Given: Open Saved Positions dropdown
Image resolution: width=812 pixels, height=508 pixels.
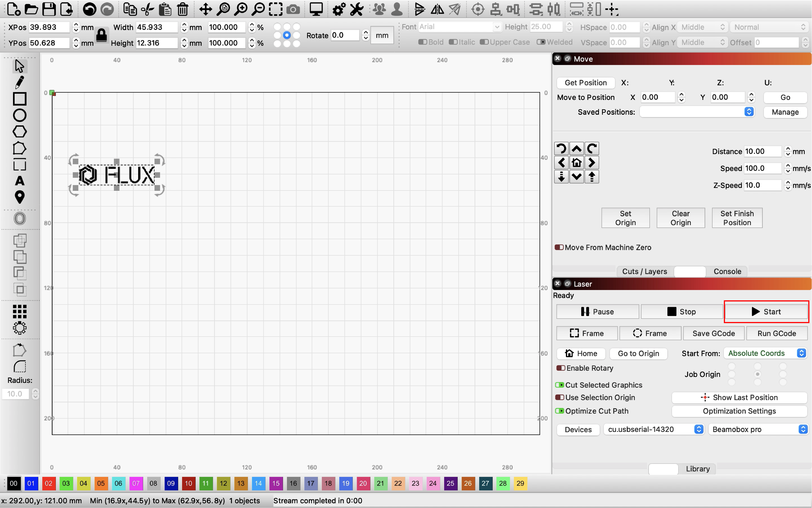Looking at the screenshot, I should point(697,112).
